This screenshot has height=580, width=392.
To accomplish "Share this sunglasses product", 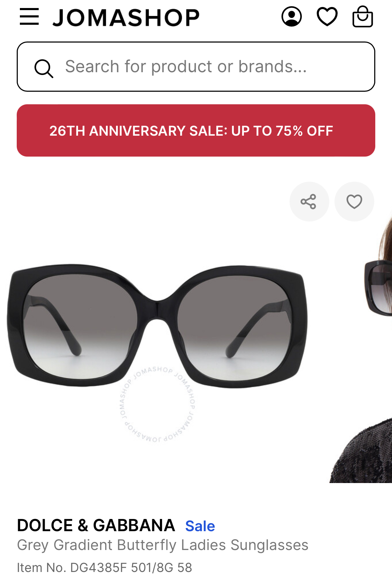I will 309,202.
